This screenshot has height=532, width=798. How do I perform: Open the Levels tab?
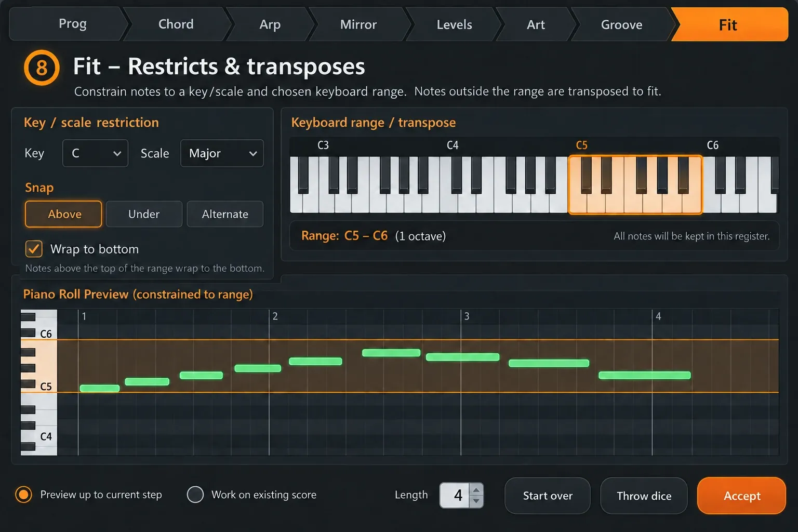point(454,24)
